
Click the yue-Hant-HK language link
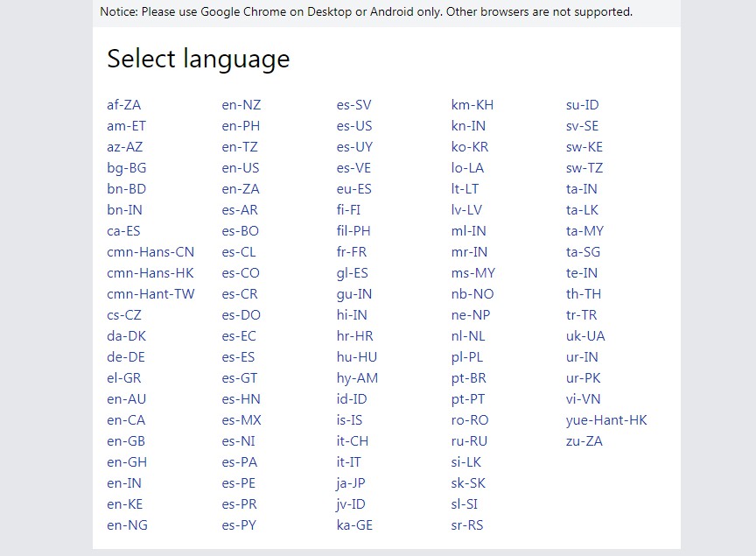click(606, 420)
